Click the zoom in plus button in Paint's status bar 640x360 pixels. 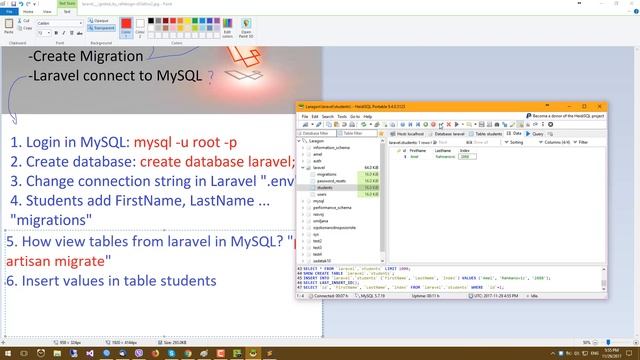(636, 343)
